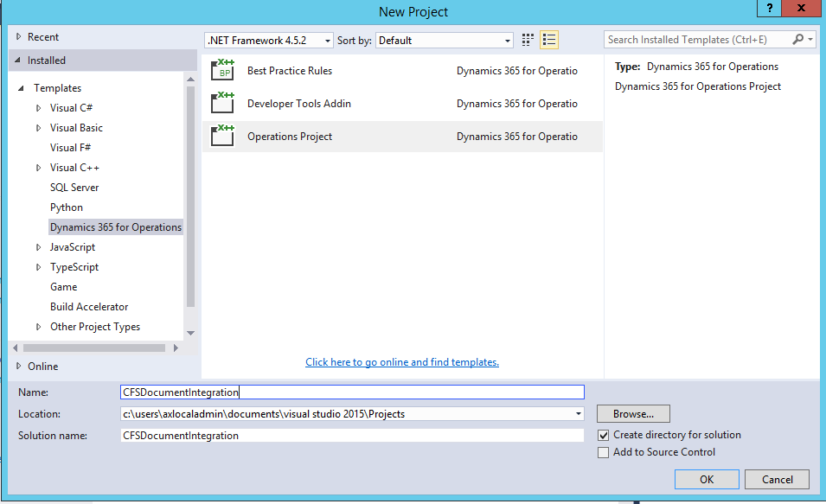826x504 pixels.
Task: Toggle Create directory for solution checkbox
Action: coord(603,436)
